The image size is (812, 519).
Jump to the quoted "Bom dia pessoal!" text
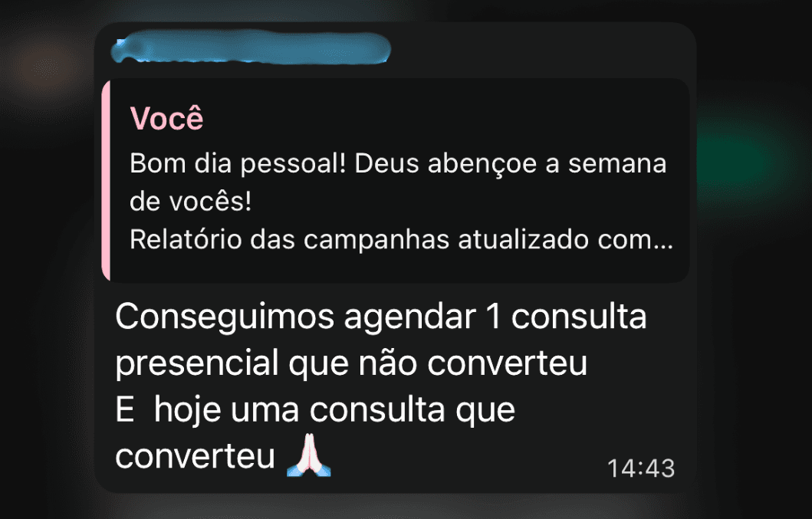238,164
